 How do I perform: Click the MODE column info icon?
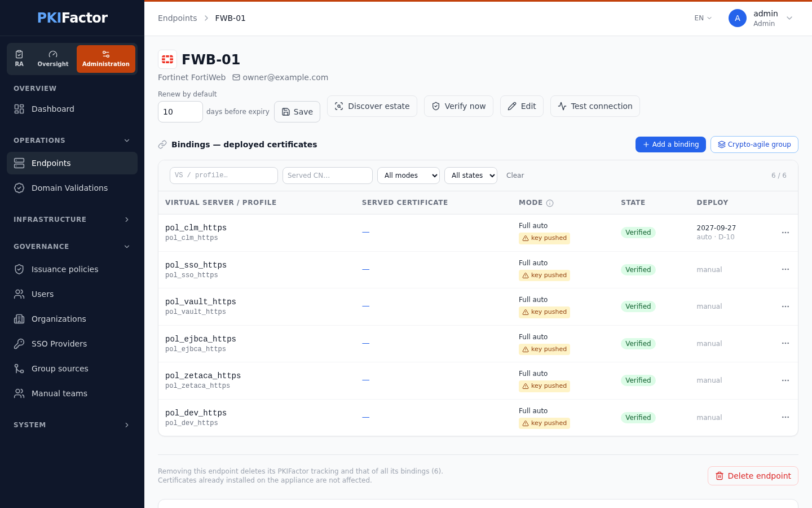pos(550,203)
